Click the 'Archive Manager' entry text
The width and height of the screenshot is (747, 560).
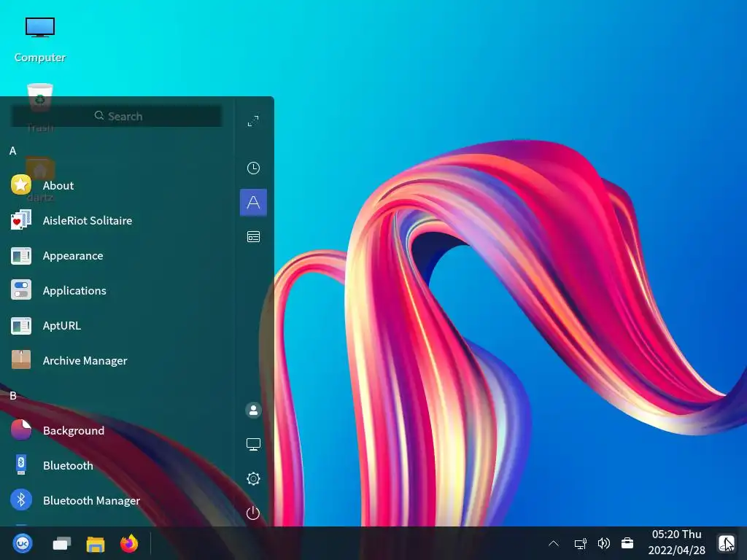pyautogui.click(x=85, y=361)
